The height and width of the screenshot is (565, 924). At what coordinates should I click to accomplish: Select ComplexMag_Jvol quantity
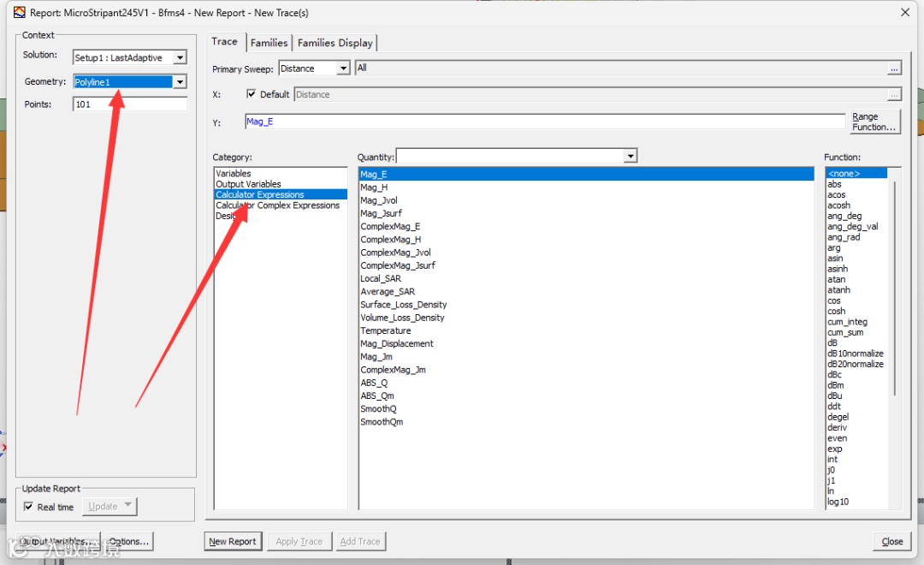[x=395, y=253]
